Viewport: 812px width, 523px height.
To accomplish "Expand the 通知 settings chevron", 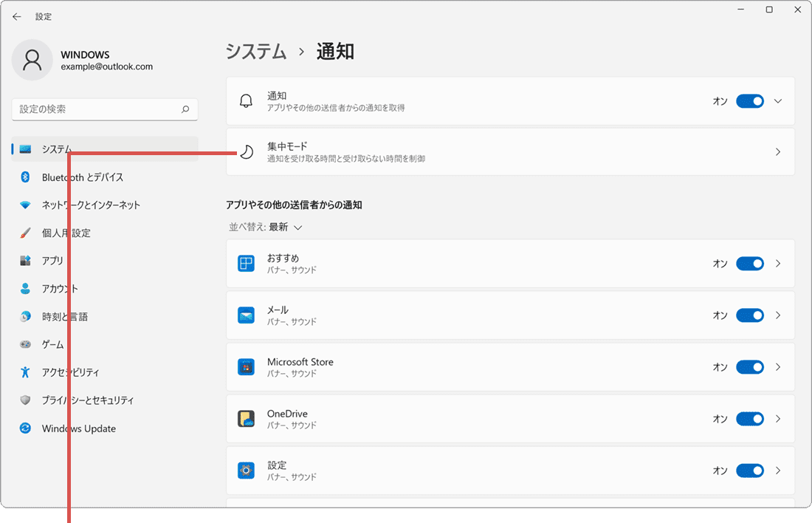I will coord(777,100).
